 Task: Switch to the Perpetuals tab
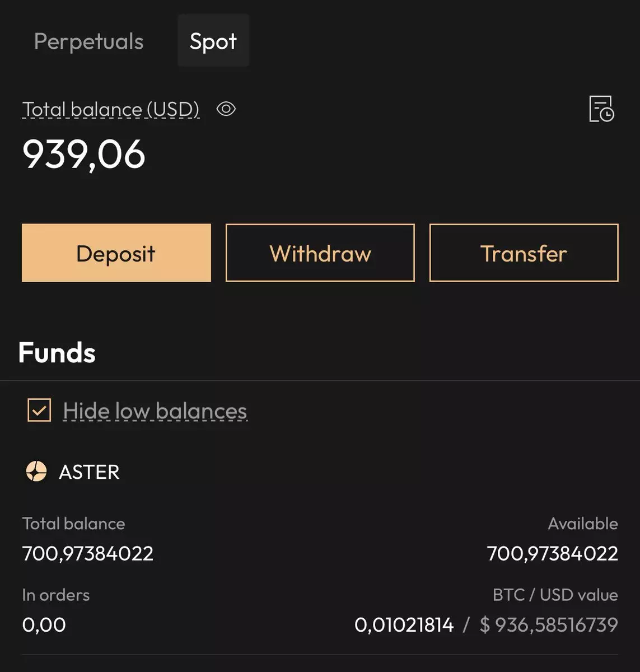88,41
